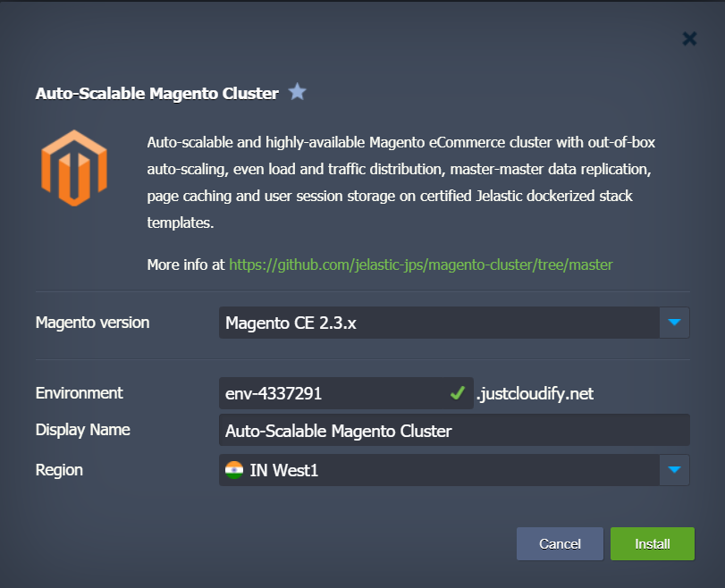Expand the Region dropdown arrow

pyautogui.click(x=674, y=470)
